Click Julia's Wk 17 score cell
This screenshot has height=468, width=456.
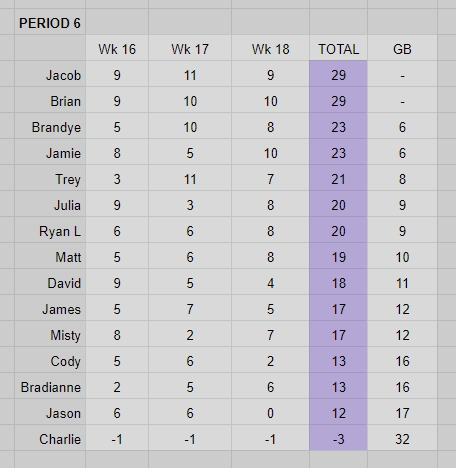click(190, 204)
